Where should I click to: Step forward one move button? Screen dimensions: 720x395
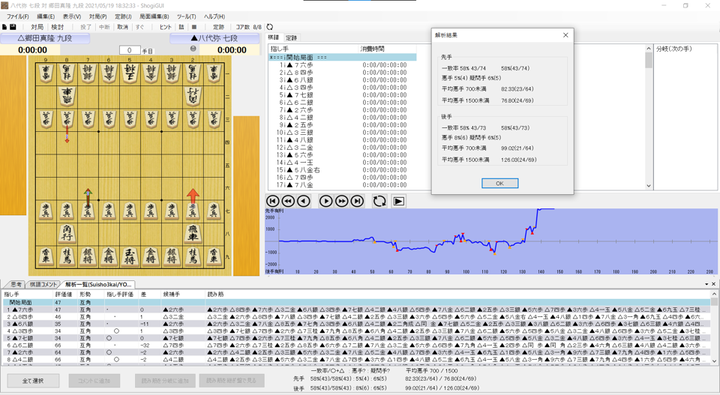(x=326, y=201)
